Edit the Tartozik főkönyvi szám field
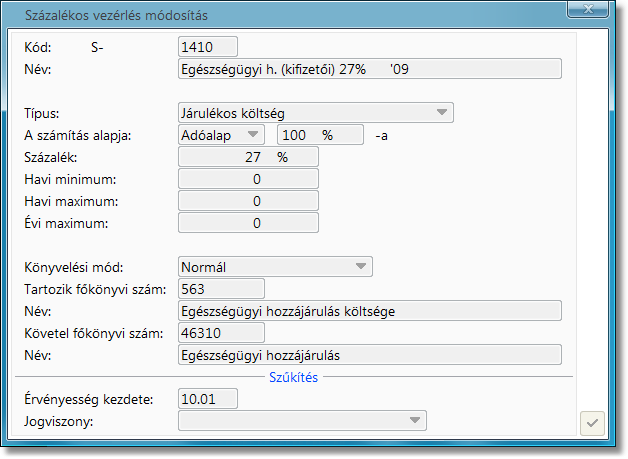 [x=220, y=289]
